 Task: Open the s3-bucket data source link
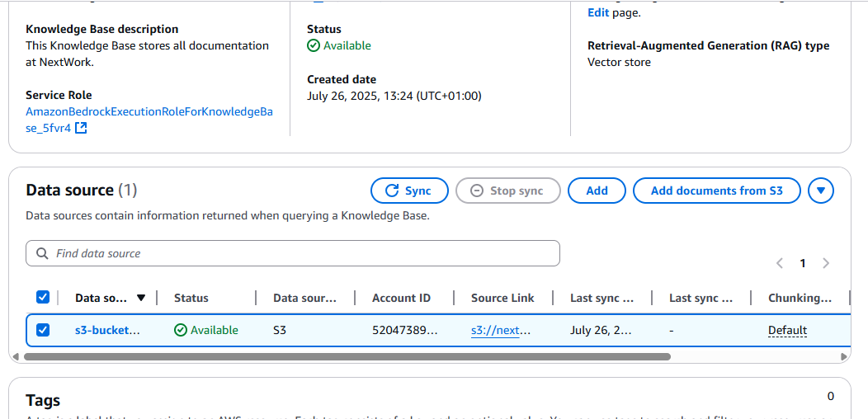108,331
